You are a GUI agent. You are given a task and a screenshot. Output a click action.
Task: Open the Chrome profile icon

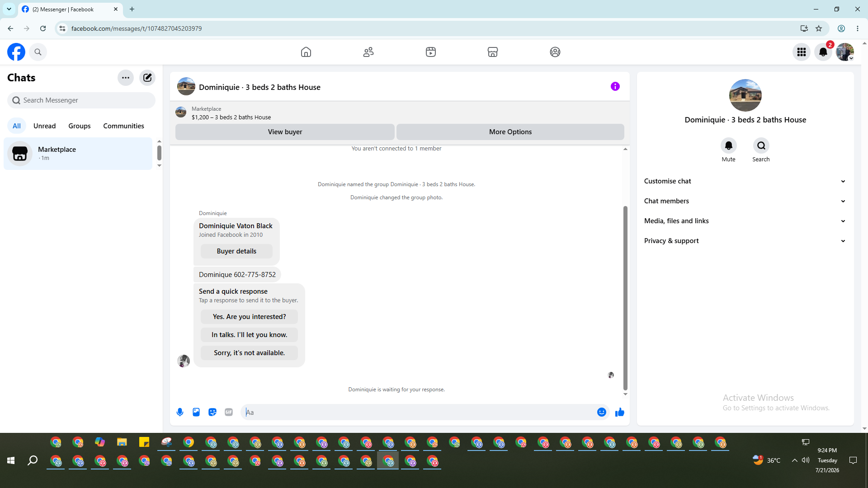tap(841, 28)
